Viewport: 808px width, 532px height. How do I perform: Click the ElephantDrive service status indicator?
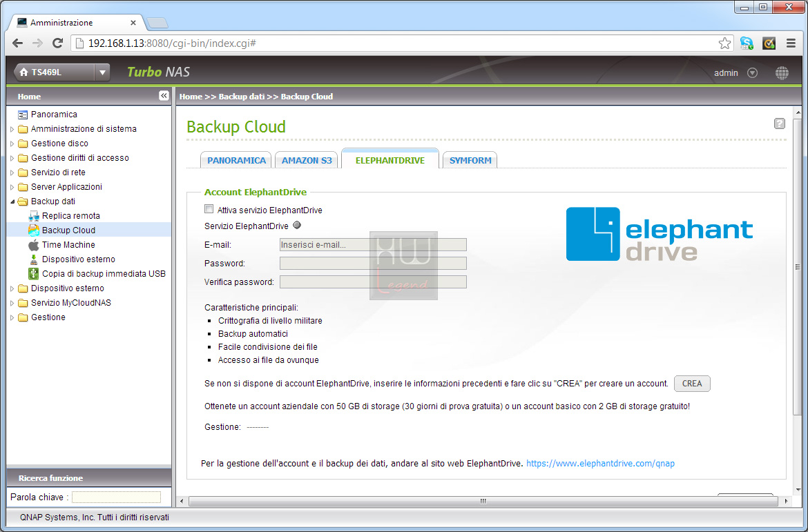coord(297,225)
